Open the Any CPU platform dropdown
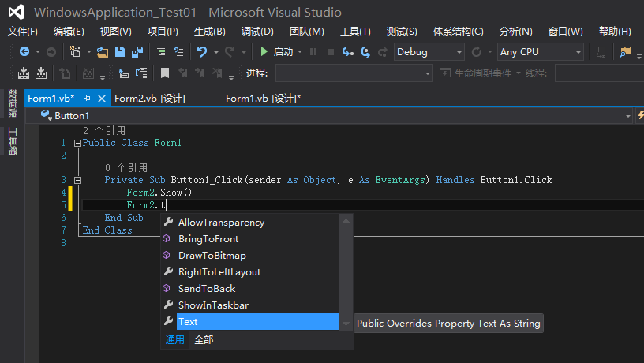The image size is (644, 363). point(540,52)
